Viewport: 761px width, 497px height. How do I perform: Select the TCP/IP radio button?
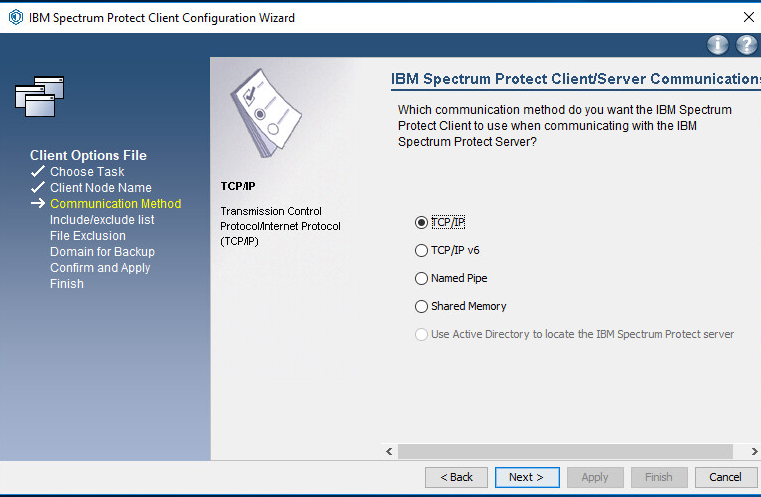click(x=421, y=222)
